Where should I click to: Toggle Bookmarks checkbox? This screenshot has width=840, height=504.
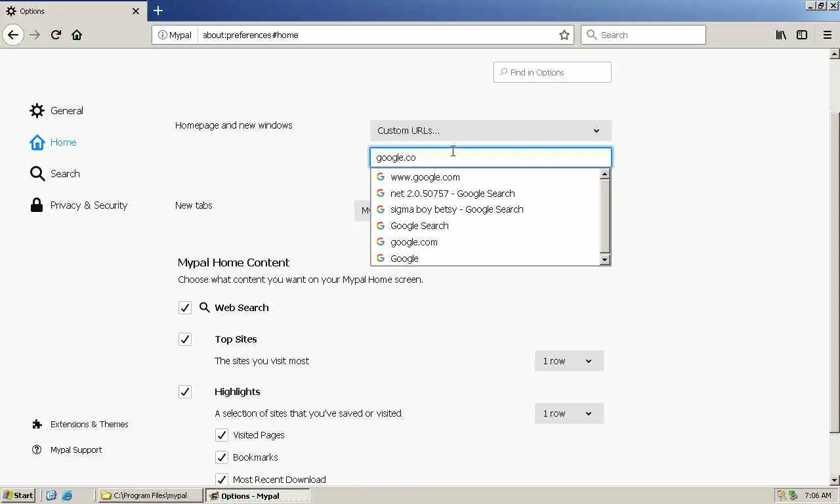(x=222, y=457)
